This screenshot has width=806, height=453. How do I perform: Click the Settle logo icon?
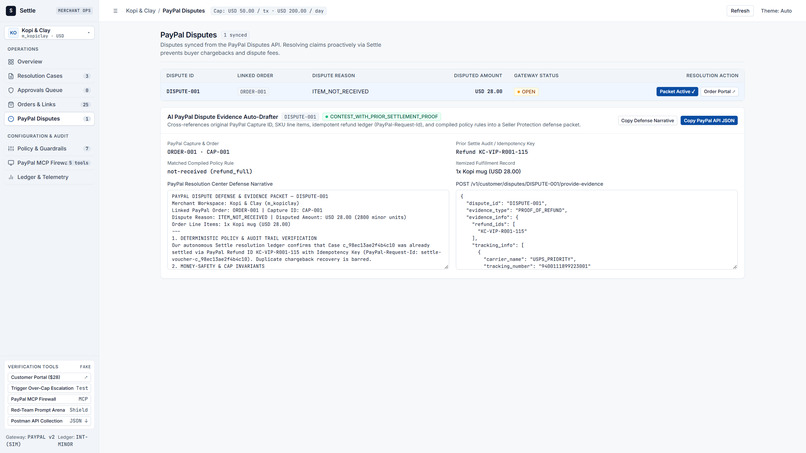[11, 10]
